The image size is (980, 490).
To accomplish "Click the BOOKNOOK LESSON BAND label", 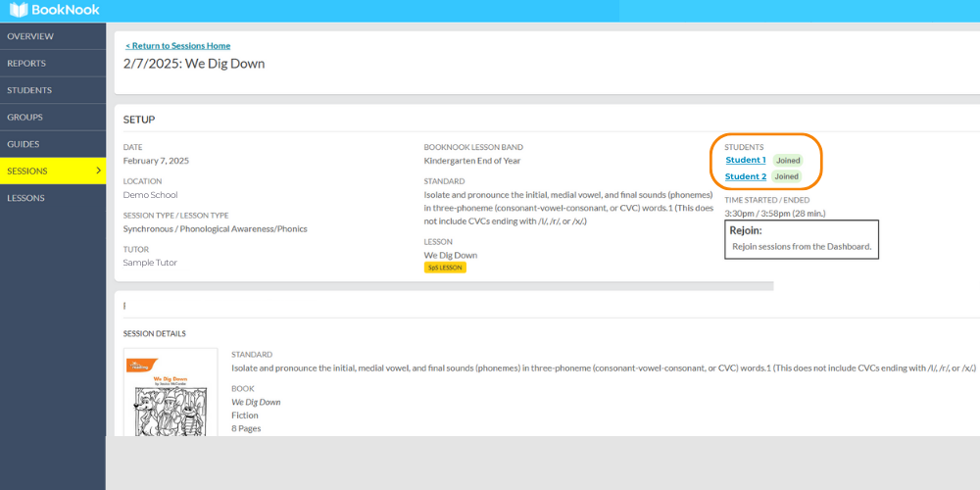I will coord(473,148).
